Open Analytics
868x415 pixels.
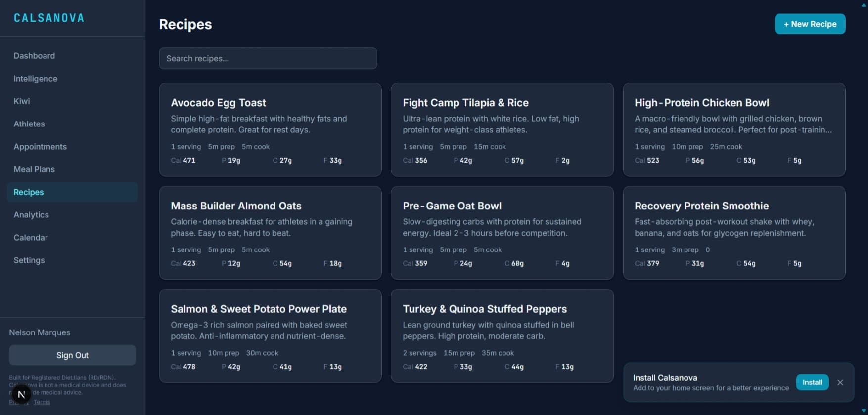31,214
